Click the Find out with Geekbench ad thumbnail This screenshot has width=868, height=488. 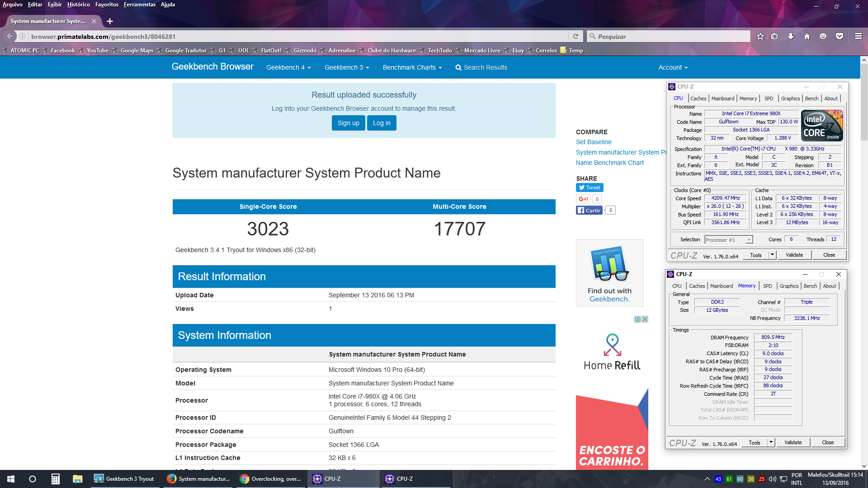pyautogui.click(x=609, y=273)
